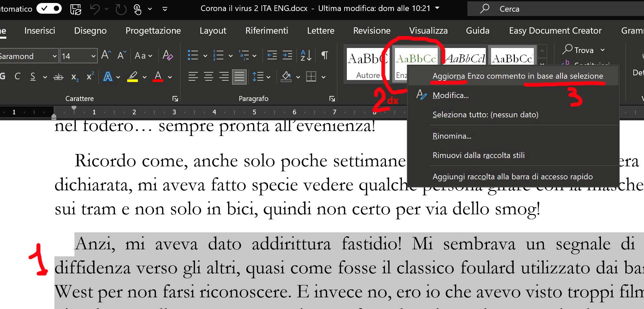The image size is (644, 309).
Task: Click increase indent icon
Action: click(x=287, y=55)
